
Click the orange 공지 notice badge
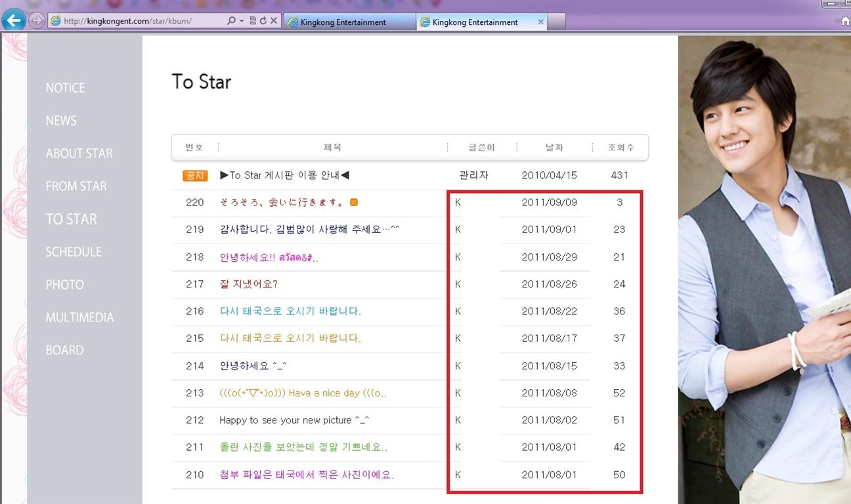tap(195, 176)
